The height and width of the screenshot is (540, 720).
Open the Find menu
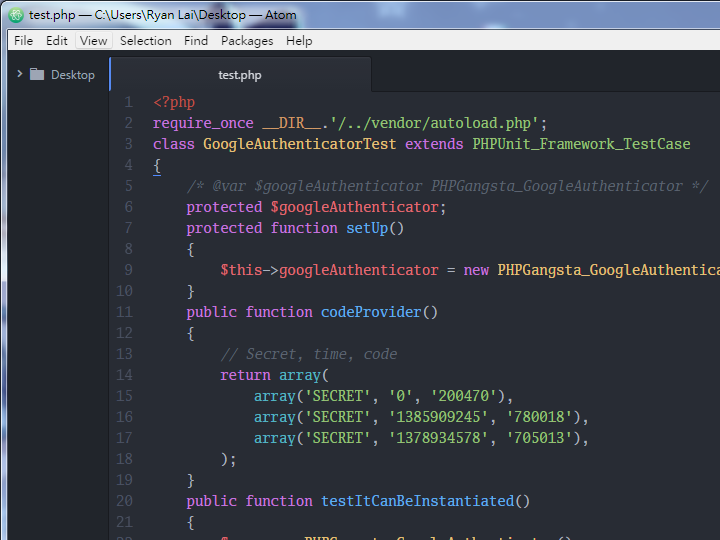[196, 41]
